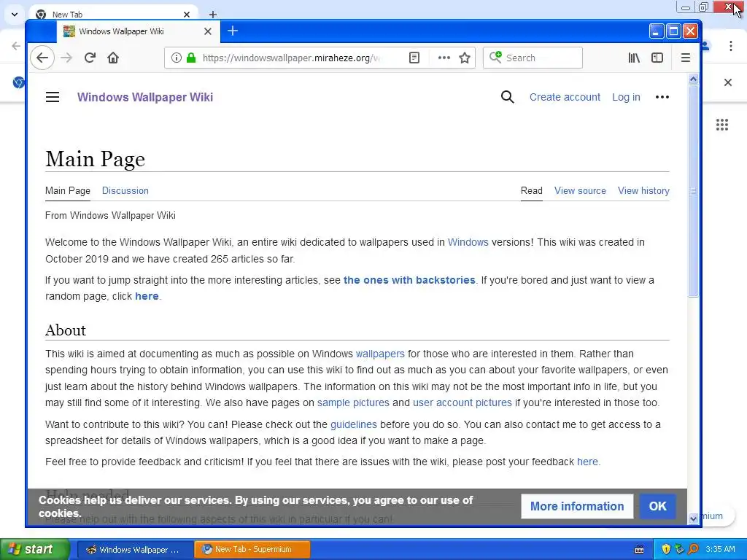Go back using Firefox back arrow
Screen dimensions: 747x560
pos(42,58)
